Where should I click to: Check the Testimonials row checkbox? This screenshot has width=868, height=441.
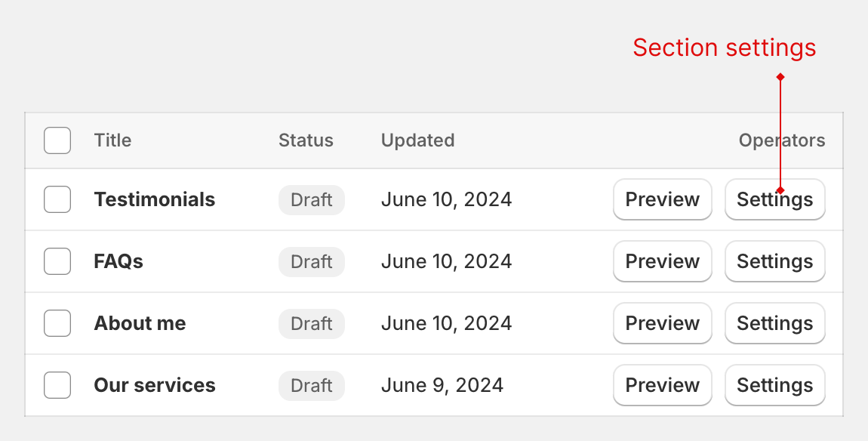coord(57,199)
